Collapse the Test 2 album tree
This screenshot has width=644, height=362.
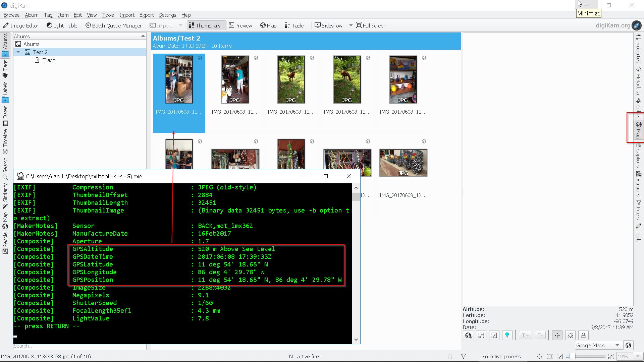[18, 52]
